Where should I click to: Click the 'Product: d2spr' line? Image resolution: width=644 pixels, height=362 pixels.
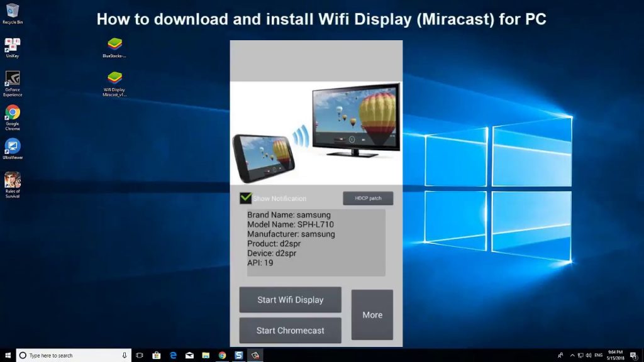(x=274, y=244)
